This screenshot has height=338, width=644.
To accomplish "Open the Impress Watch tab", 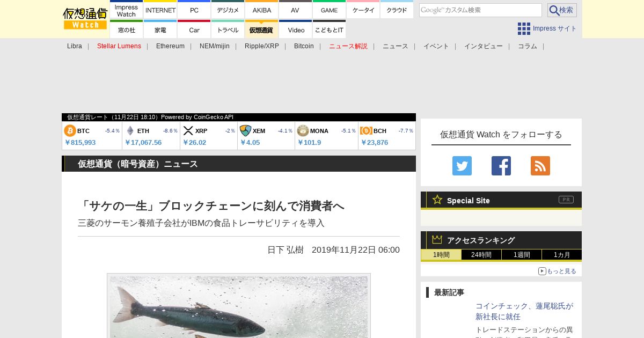I will tap(126, 10).
